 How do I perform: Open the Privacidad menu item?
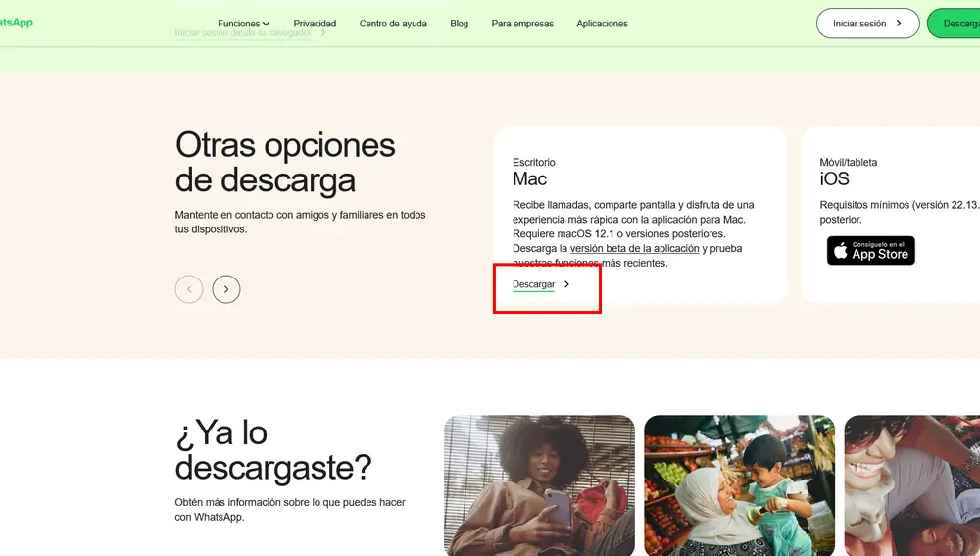315,24
